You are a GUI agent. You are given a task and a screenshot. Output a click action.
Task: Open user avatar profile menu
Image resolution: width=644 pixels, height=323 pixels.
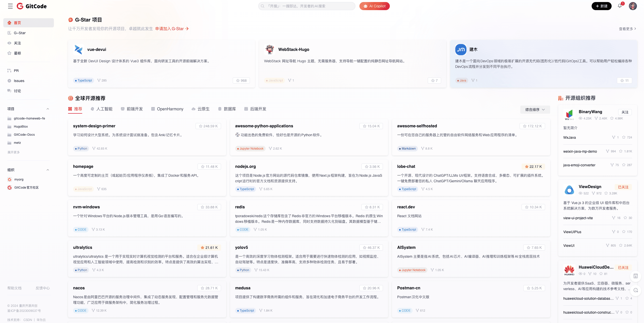[x=633, y=6]
